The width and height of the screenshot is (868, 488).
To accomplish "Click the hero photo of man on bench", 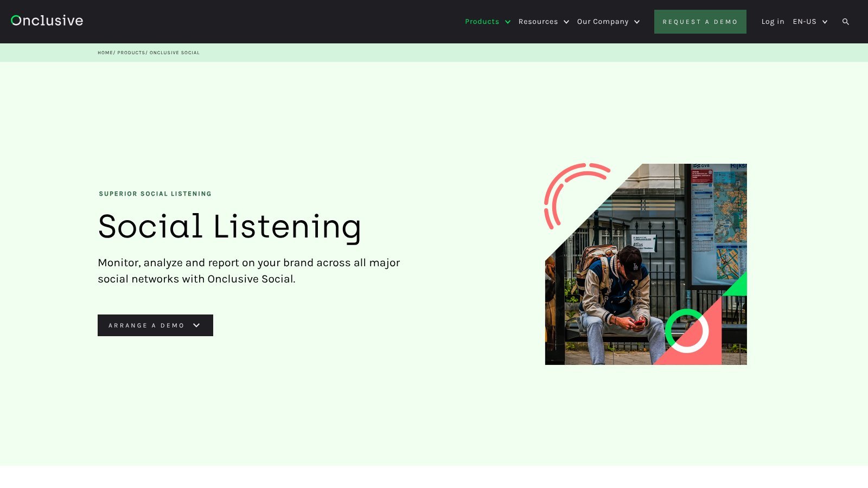I will (x=646, y=264).
